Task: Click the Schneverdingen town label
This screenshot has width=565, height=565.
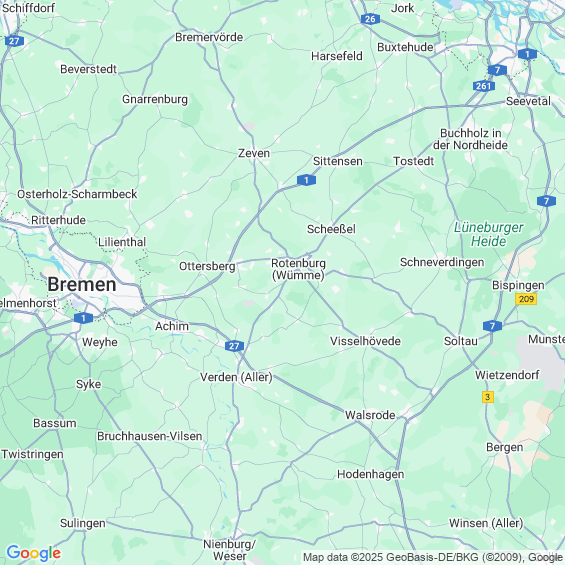Action: pos(442,262)
